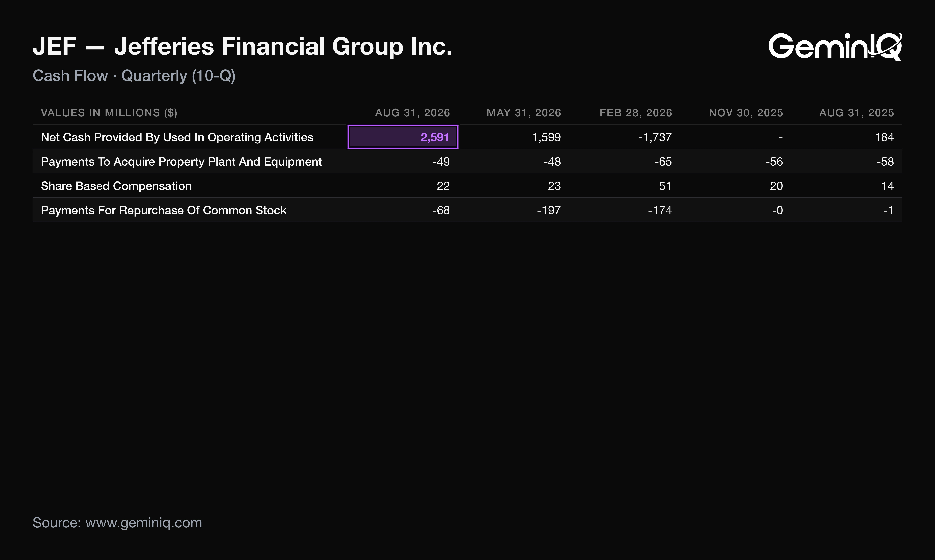
Task: Select the 'Feb 28, 2026' column header
Action: click(636, 113)
